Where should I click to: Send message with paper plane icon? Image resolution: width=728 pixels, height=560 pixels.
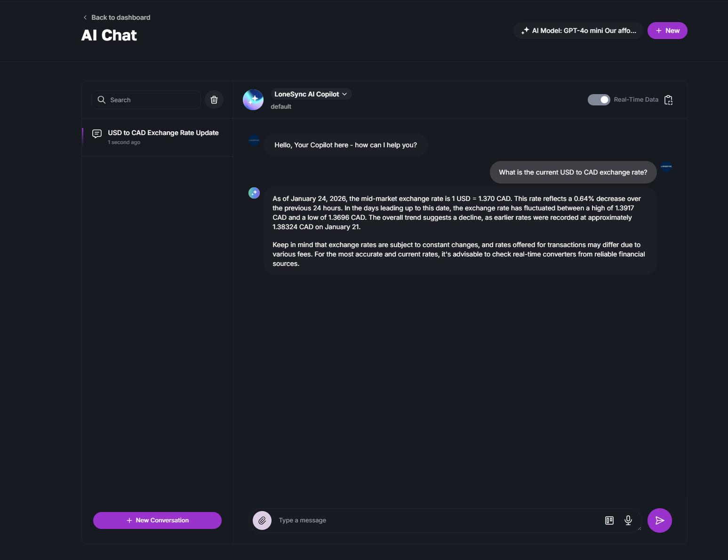coord(660,520)
